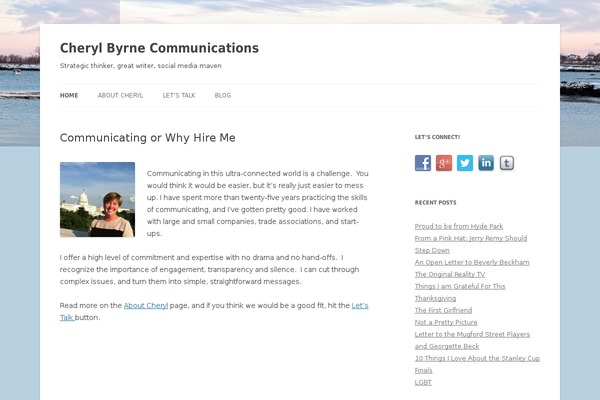This screenshot has height=400, width=600.
Task: Open the LGBT recent post
Action: [x=423, y=382]
